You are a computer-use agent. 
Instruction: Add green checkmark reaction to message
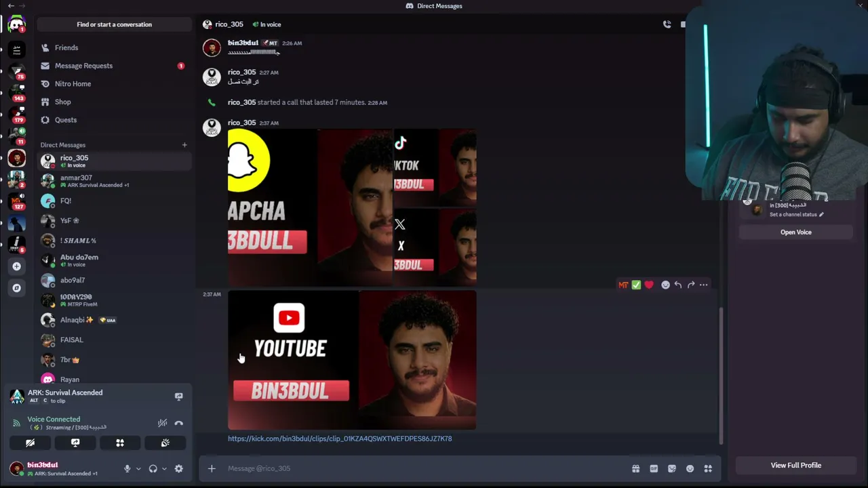pyautogui.click(x=636, y=285)
